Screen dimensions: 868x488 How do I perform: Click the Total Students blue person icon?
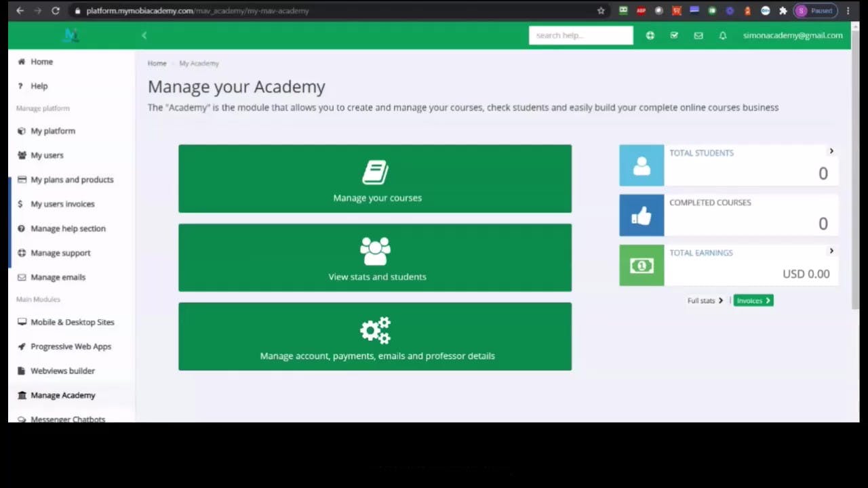coord(642,165)
